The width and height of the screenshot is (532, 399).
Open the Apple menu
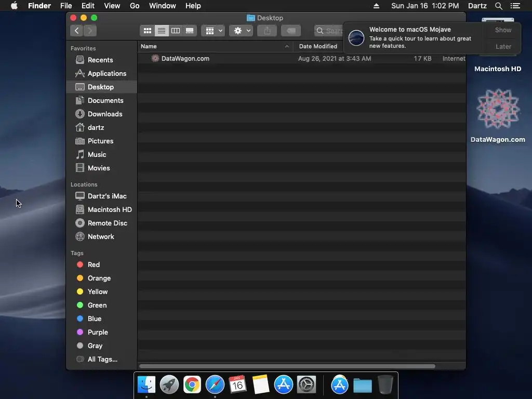pos(14,6)
